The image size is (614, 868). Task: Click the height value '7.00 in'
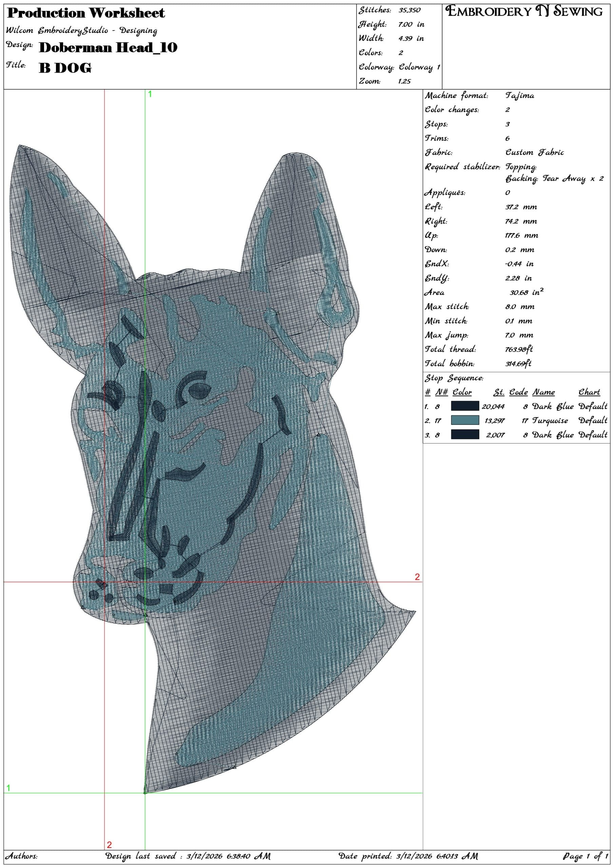coord(411,24)
